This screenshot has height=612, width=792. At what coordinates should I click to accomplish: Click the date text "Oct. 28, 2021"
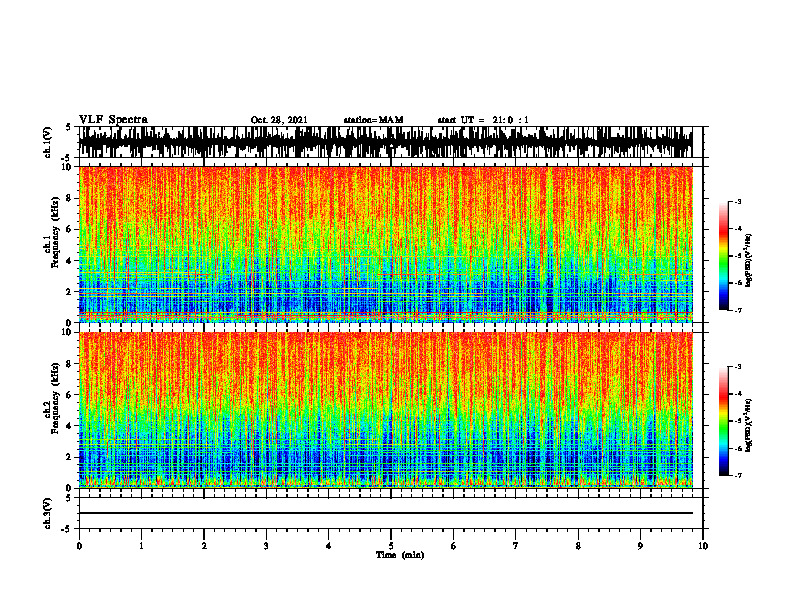coord(279,120)
